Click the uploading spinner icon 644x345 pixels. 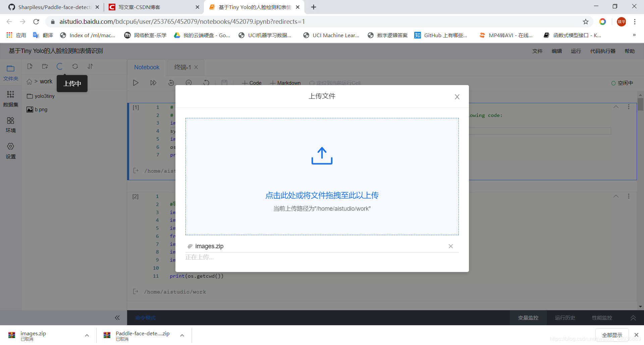[60, 66]
